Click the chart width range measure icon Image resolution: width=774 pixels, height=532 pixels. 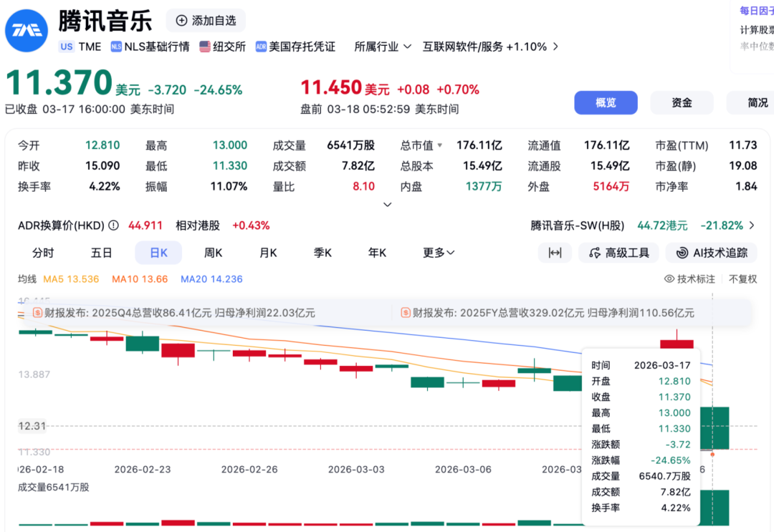(555, 253)
